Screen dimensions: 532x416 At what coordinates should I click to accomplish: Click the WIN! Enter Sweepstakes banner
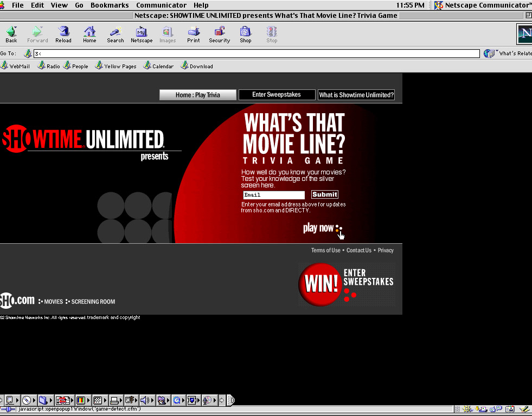(347, 284)
